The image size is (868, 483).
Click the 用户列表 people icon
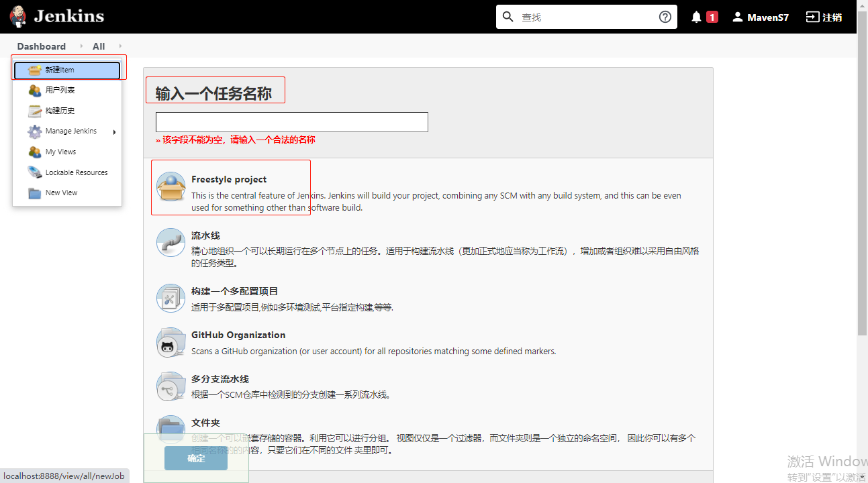(35, 91)
